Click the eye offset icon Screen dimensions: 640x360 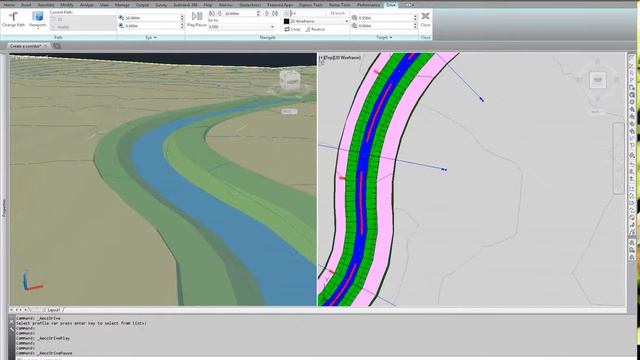point(121,18)
